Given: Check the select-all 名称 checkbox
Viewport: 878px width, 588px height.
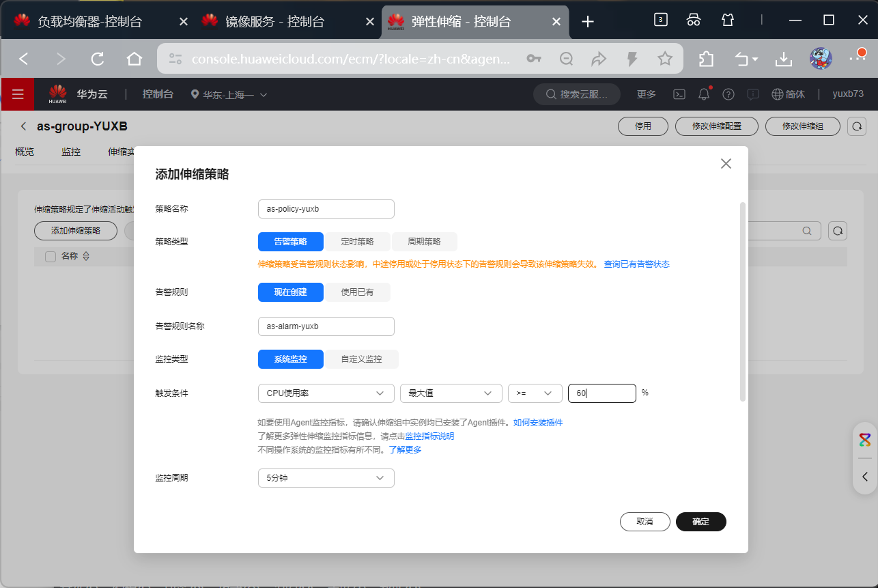Looking at the screenshot, I should click(51, 257).
